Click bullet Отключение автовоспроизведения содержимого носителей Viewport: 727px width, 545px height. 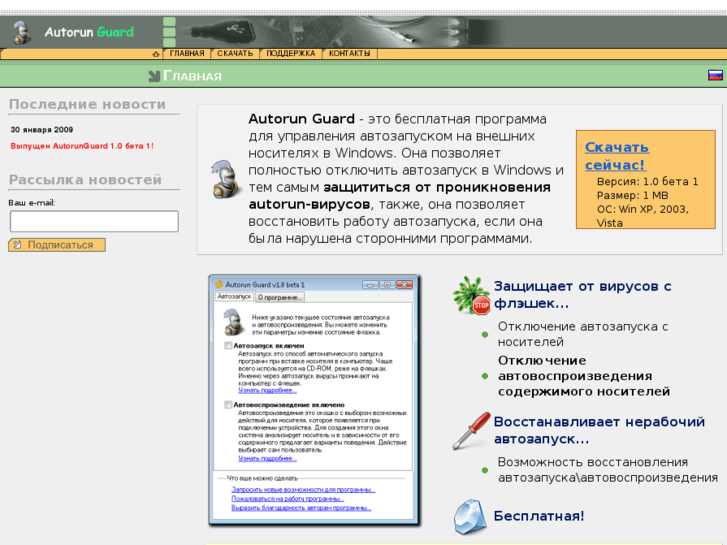tap(584, 376)
